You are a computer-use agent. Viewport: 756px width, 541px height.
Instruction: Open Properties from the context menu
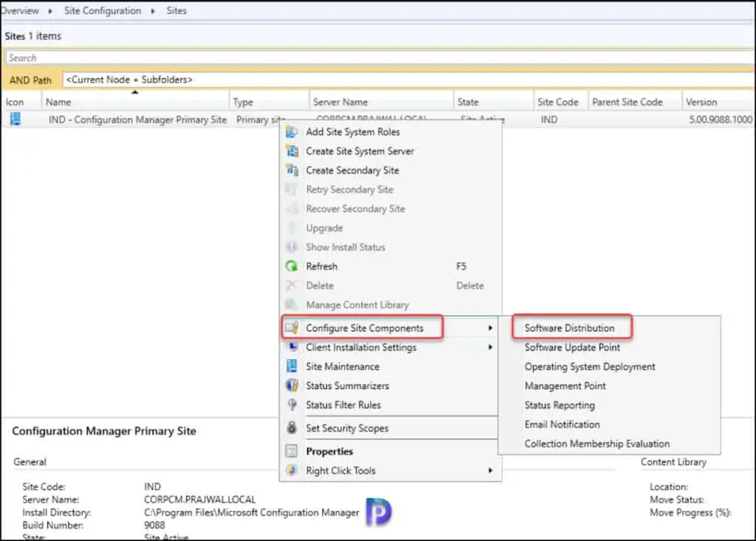[x=329, y=451]
